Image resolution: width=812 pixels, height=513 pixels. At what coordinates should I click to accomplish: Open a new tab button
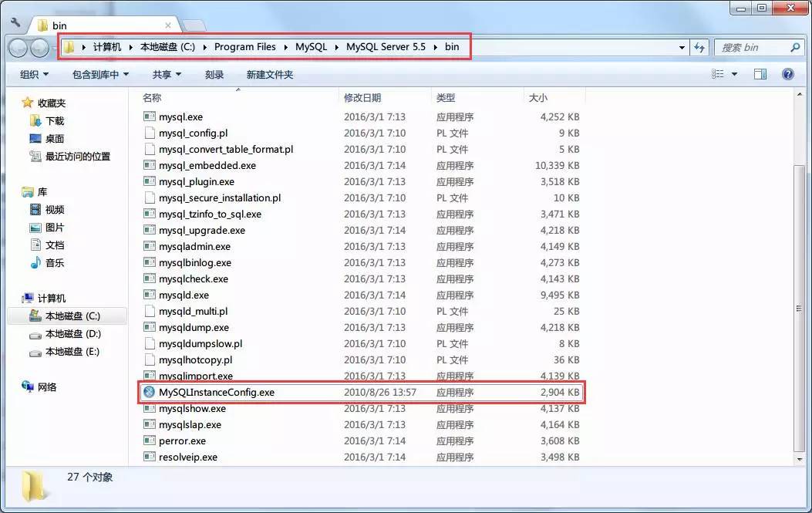[194, 25]
